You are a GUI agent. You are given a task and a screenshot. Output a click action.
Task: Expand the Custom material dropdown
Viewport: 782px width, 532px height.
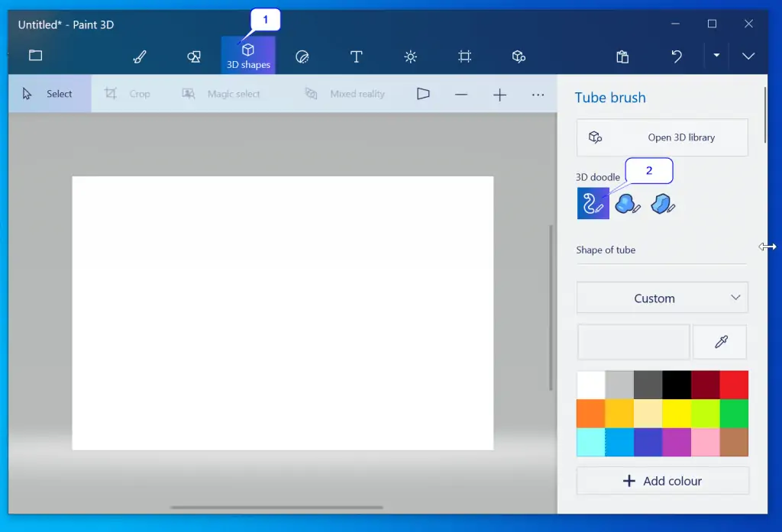pyautogui.click(x=662, y=298)
